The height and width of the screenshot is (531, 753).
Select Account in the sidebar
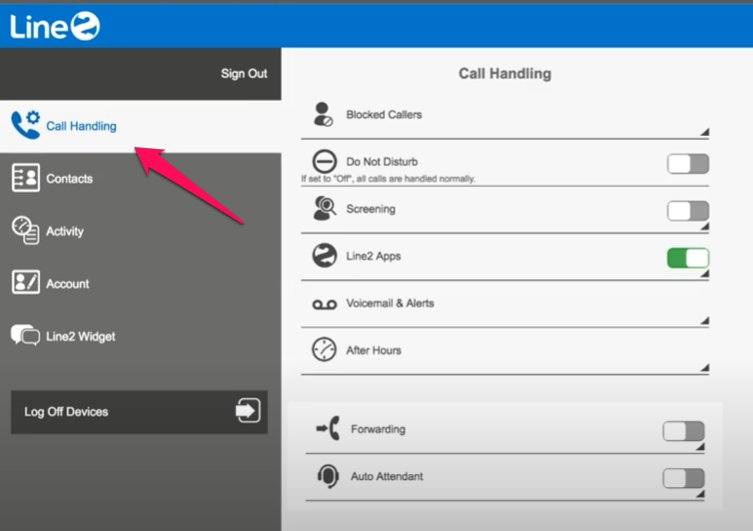[x=140, y=283]
